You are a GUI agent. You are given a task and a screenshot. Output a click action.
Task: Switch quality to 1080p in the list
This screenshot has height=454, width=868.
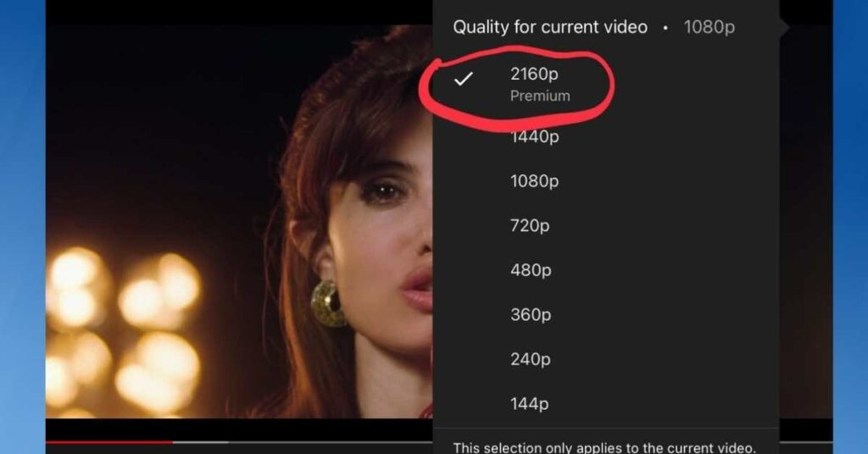coord(605,180)
